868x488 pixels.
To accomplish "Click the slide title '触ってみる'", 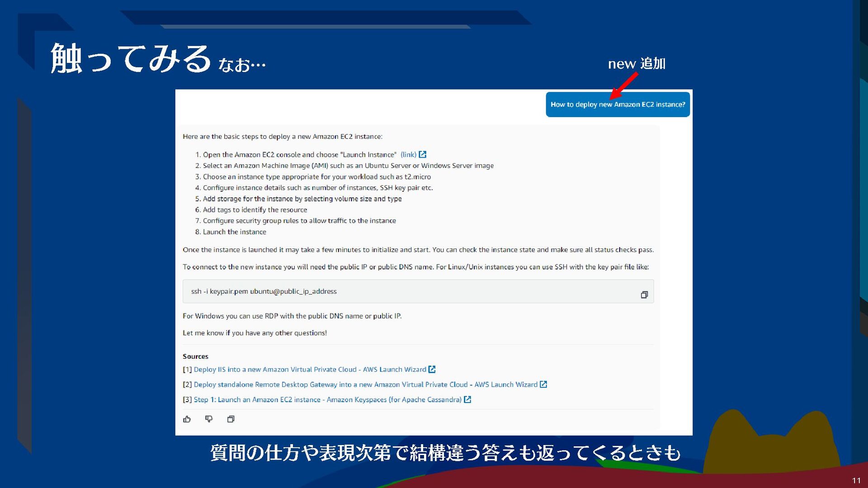I will pos(131,59).
